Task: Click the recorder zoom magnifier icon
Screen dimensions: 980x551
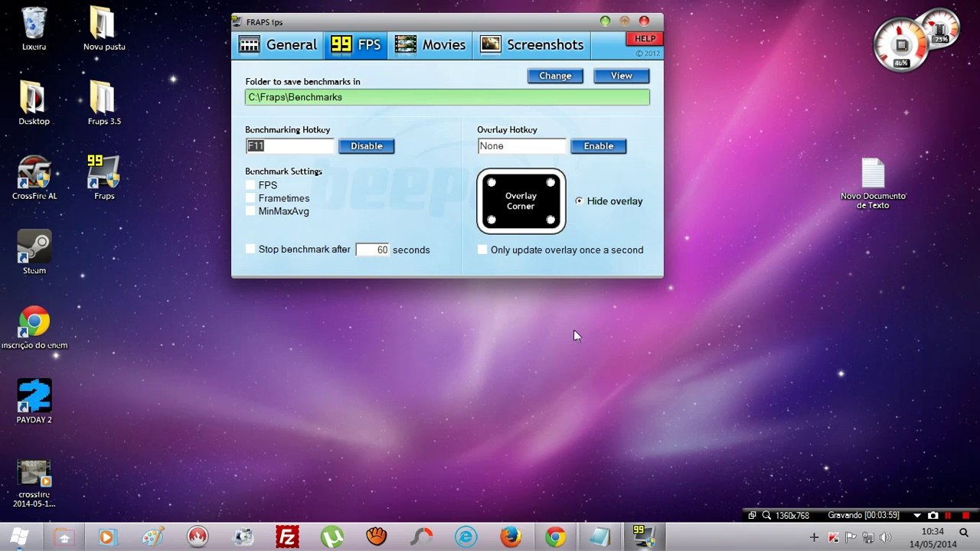Action: point(766,516)
